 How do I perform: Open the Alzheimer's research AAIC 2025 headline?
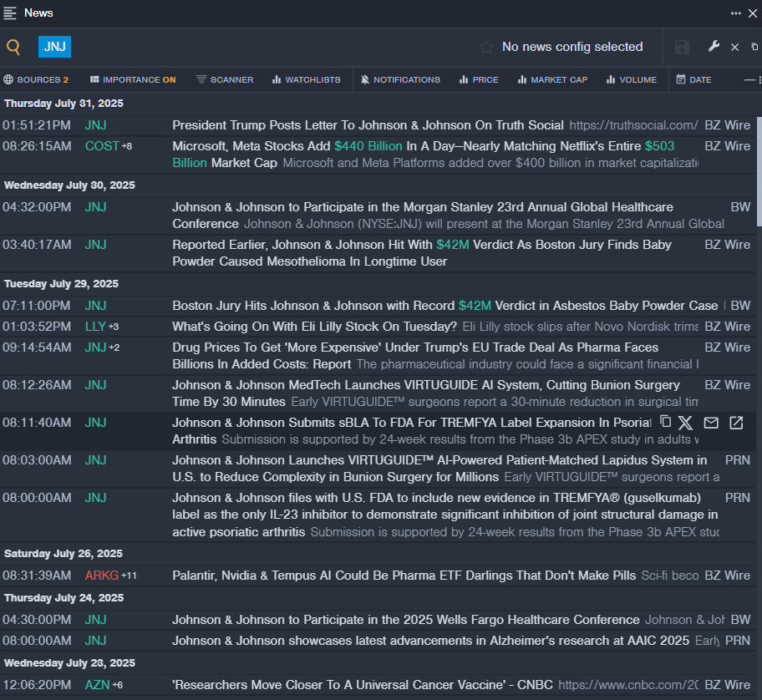click(x=430, y=641)
